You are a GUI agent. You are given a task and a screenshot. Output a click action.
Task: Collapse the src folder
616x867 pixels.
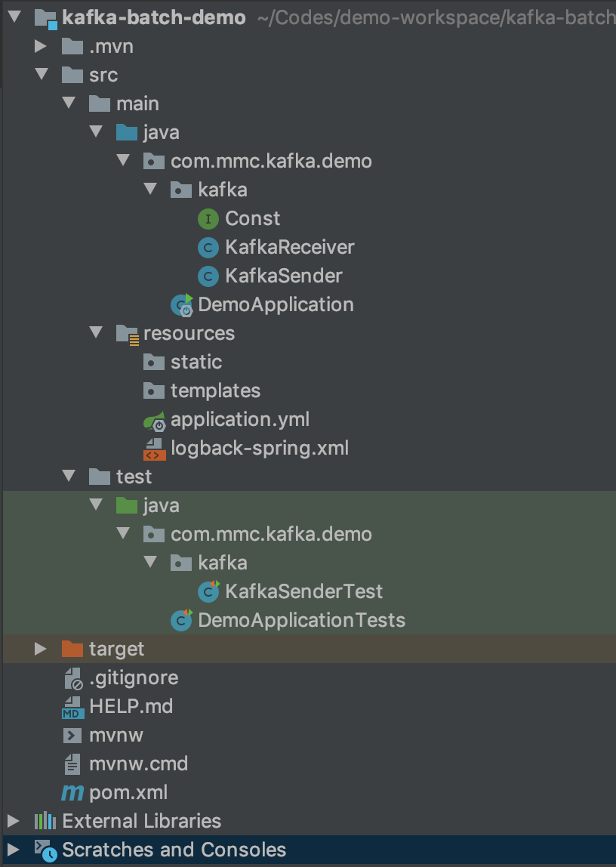pyautogui.click(x=42, y=75)
